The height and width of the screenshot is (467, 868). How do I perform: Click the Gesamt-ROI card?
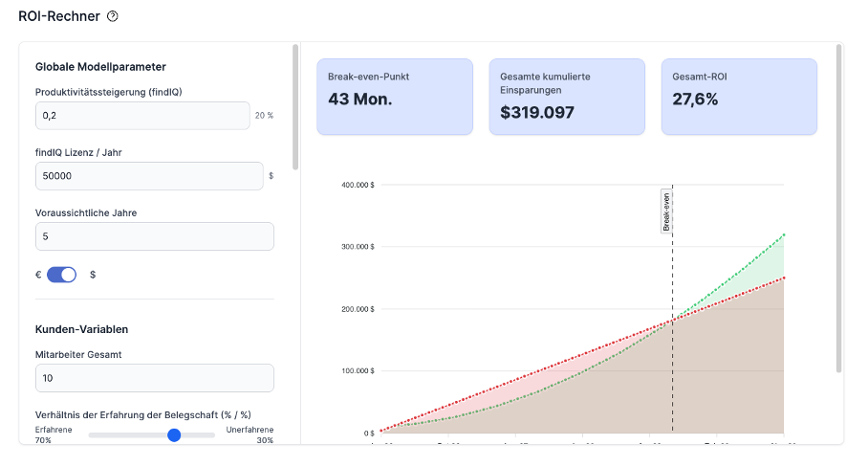pos(739,97)
